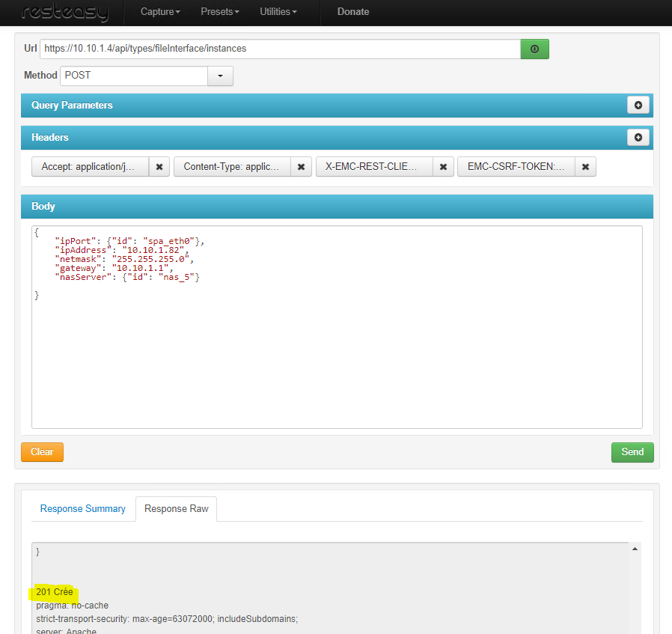This screenshot has height=634, width=672.
Task: Open the Utilities dropdown menu
Action: pyautogui.click(x=278, y=12)
